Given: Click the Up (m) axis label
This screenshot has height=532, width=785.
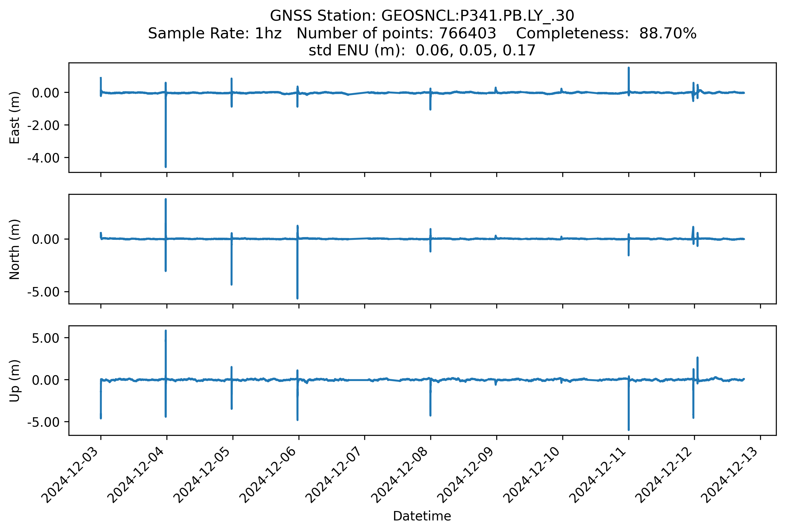Looking at the screenshot, I should (x=15, y=381).
